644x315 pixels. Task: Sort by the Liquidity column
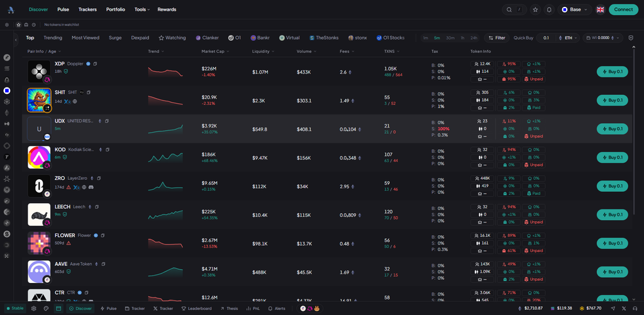point(264,52)
